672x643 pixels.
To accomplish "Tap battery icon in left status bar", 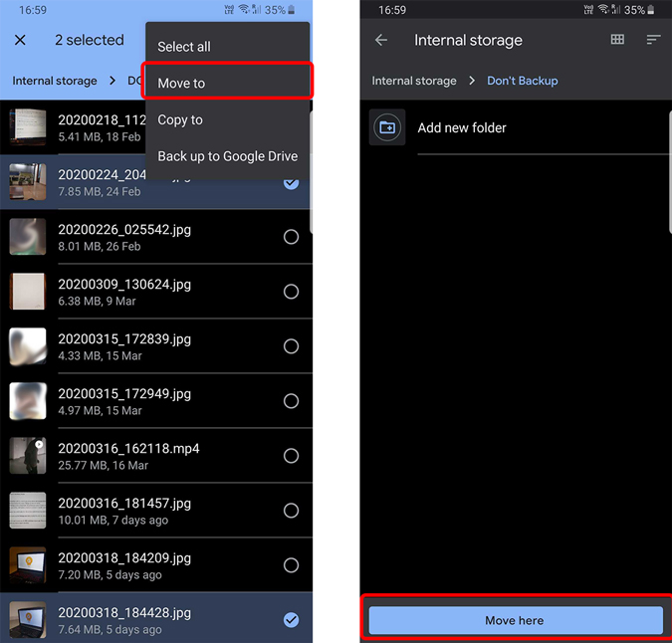I will tap(292, 10).
